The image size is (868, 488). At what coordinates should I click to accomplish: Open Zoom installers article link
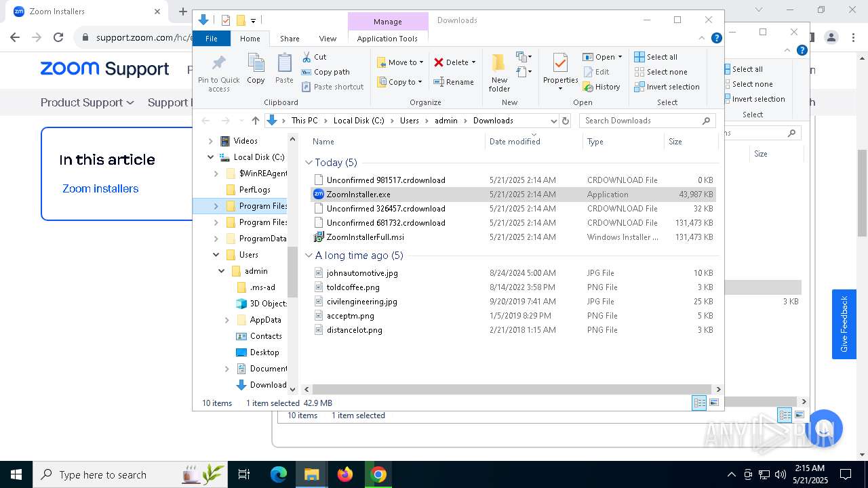coord(100,188)
